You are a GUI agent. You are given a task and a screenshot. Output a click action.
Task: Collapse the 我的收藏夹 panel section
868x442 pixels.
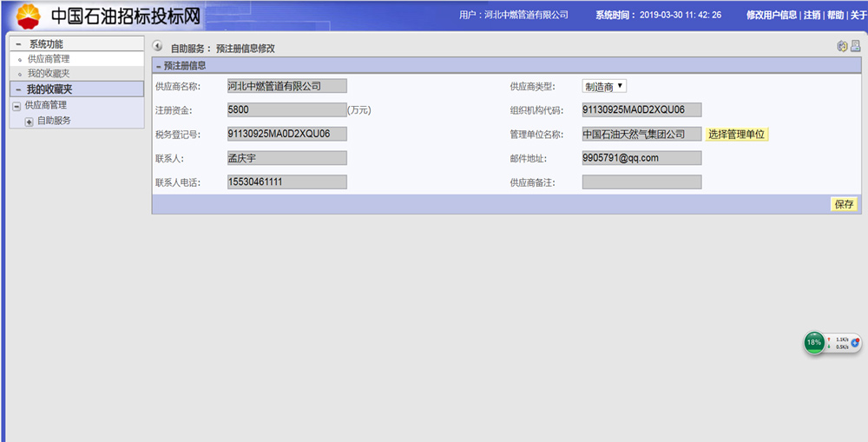16,89
